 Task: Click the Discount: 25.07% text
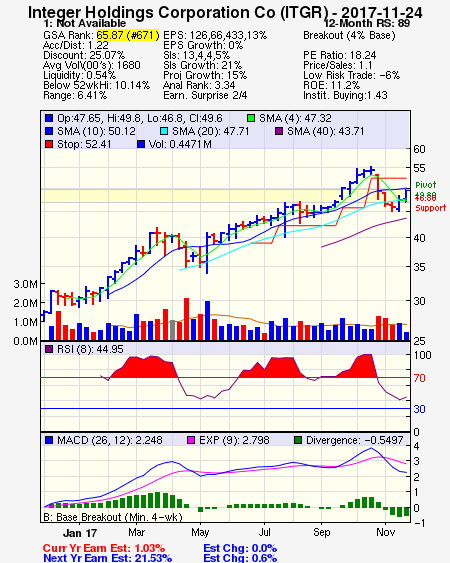pyautogui.click(x=84, y=55)
